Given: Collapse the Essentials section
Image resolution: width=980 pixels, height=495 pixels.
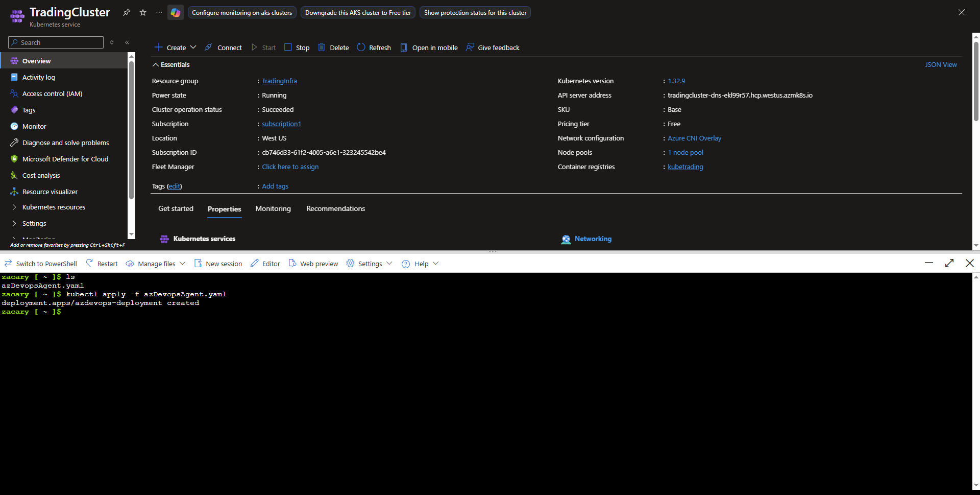Looking at the screenshot, I should (156, 65).
